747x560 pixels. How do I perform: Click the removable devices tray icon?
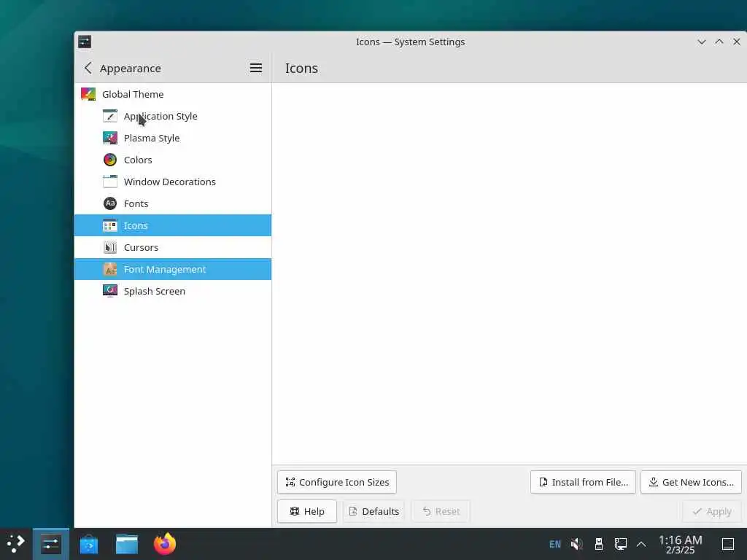click(599, 544)
